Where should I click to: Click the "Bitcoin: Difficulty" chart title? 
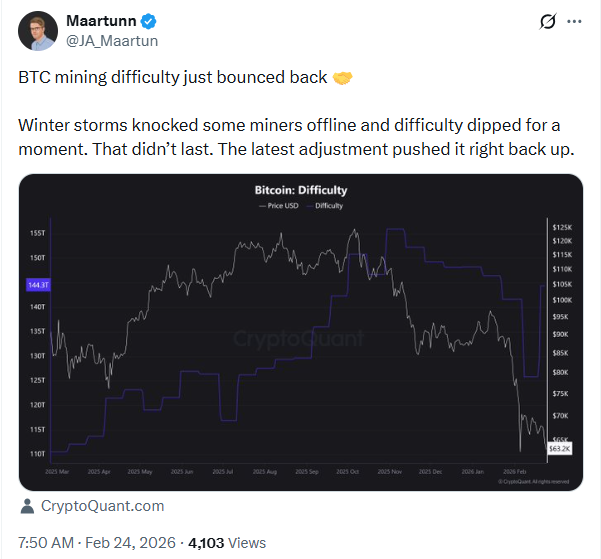300,189
